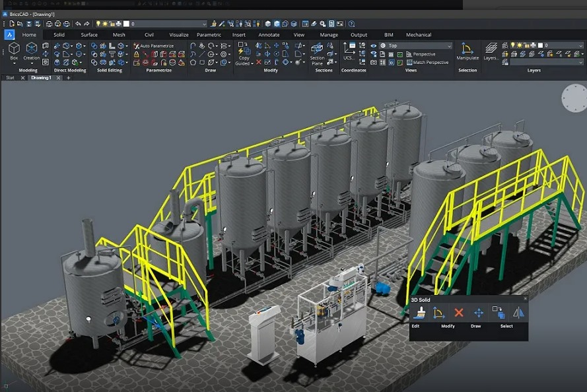Select the Section Plane tool

click(318, 53)
